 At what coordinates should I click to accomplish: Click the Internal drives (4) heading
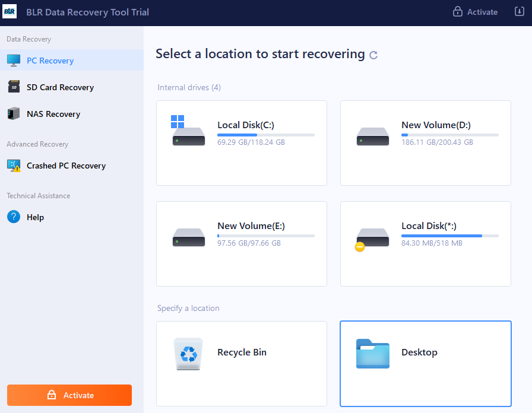coord(189,87)
